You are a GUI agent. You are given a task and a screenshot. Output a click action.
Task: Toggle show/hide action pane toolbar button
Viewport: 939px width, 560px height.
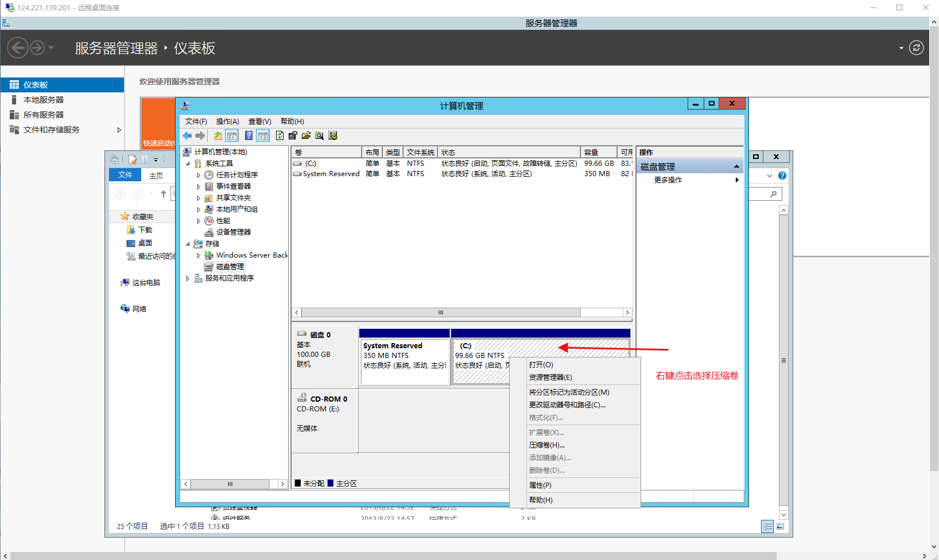263,136
